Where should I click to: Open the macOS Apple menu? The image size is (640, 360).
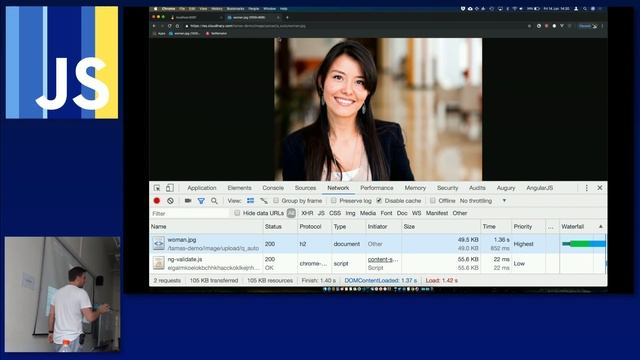coord(156,9)
